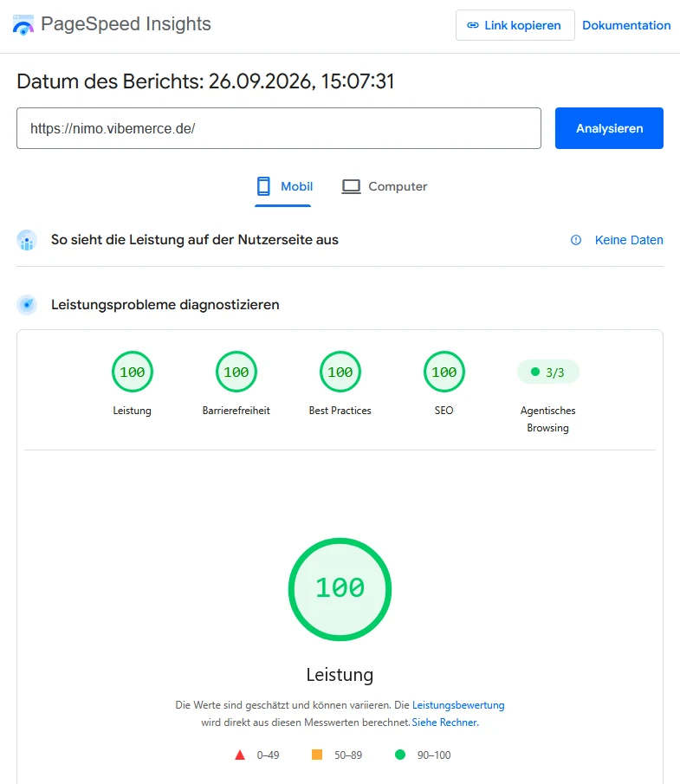
Task: Click the Best Practices label
Action: 340,411
